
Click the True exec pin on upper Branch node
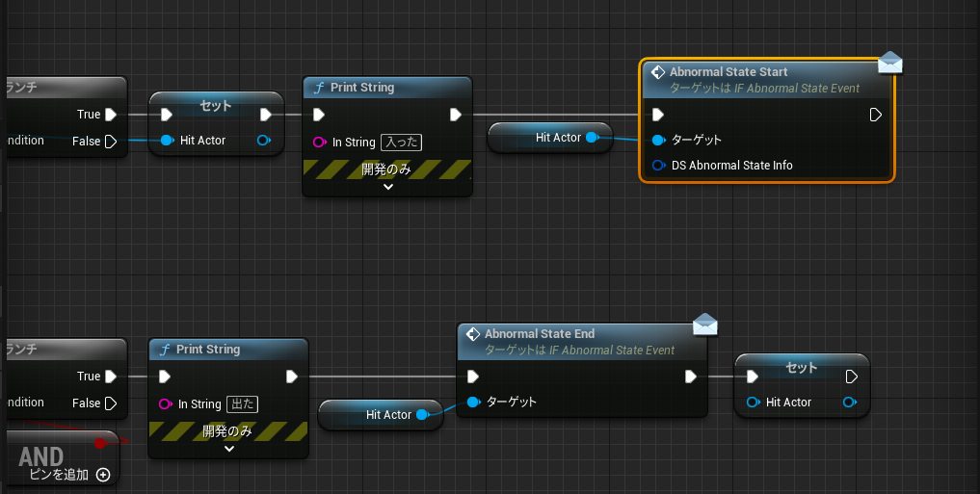(x=111, y=115)
